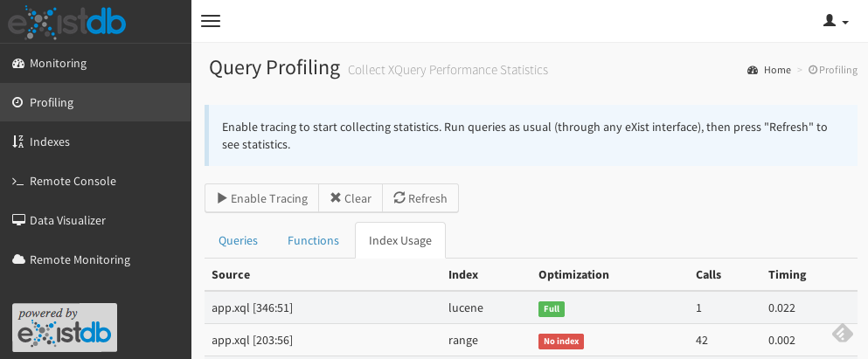Screen dimensions: 868x359
Task: Switch to the Queries tab
Action: pos(238,240)
